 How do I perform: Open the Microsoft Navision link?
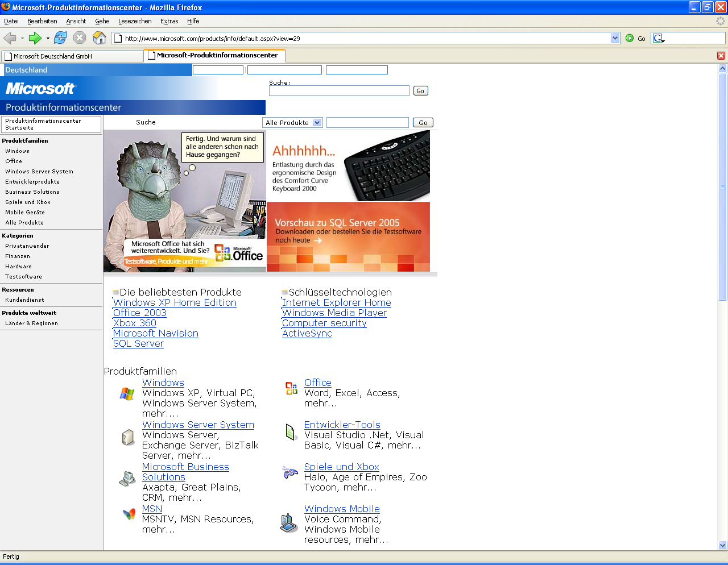coord(156,334)
